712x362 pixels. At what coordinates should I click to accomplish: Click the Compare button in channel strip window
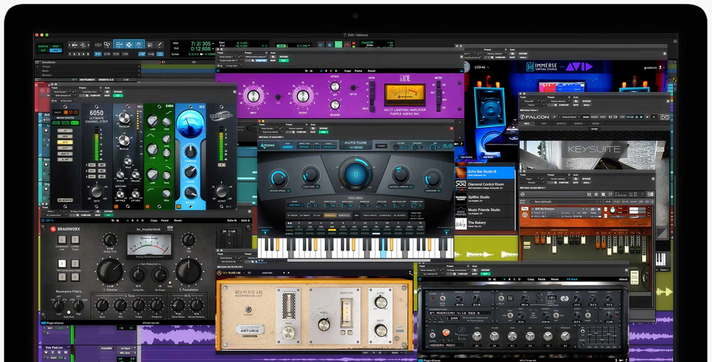click(x=95, y=95)
